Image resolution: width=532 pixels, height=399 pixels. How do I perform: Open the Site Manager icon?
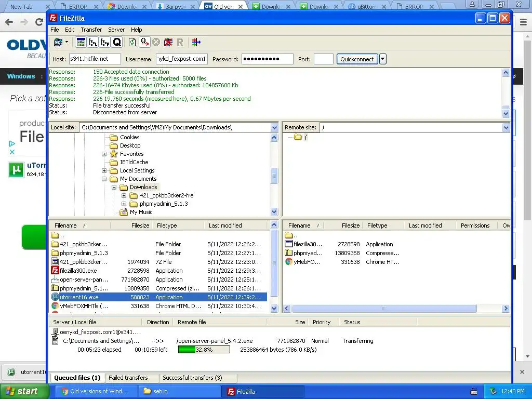(x=58, y=42)
